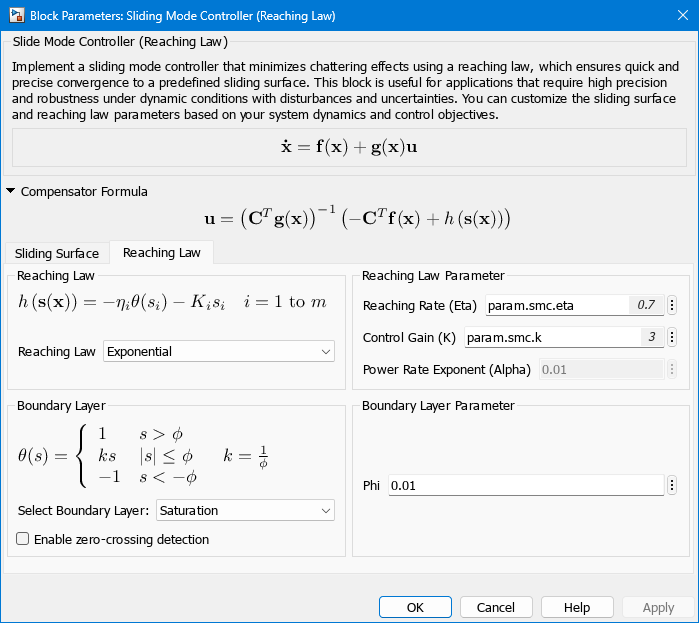Open the Select Boundary Layer dropdown
The width and height of the screenshot is (699, 623).
click(x=244, y=510)
